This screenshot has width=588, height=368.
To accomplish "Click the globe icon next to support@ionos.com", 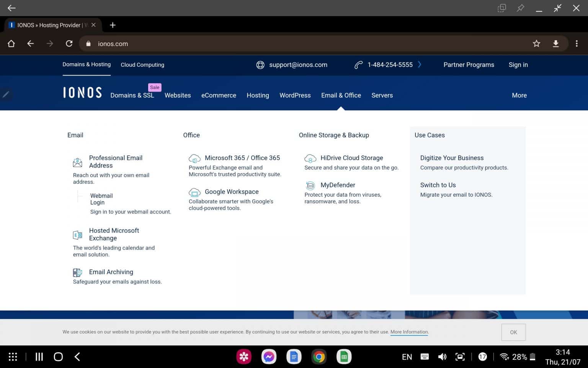I will (260, 65).
